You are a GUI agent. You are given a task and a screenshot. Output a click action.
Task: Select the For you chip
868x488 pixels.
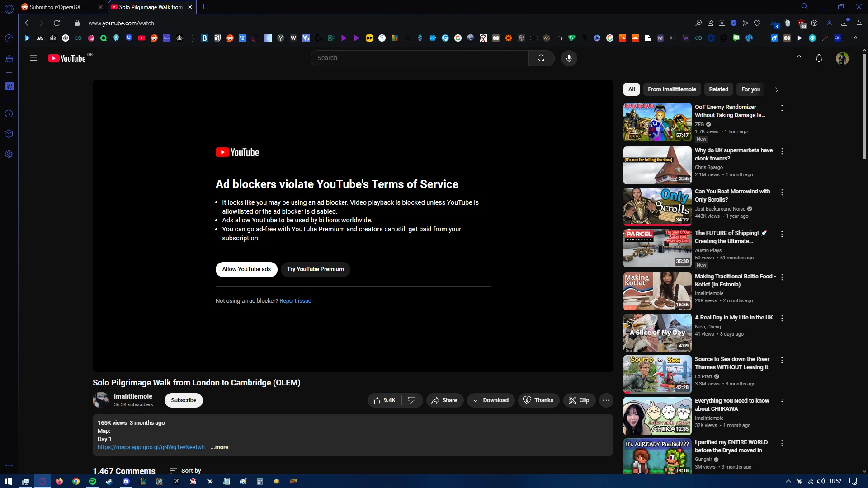751,89
